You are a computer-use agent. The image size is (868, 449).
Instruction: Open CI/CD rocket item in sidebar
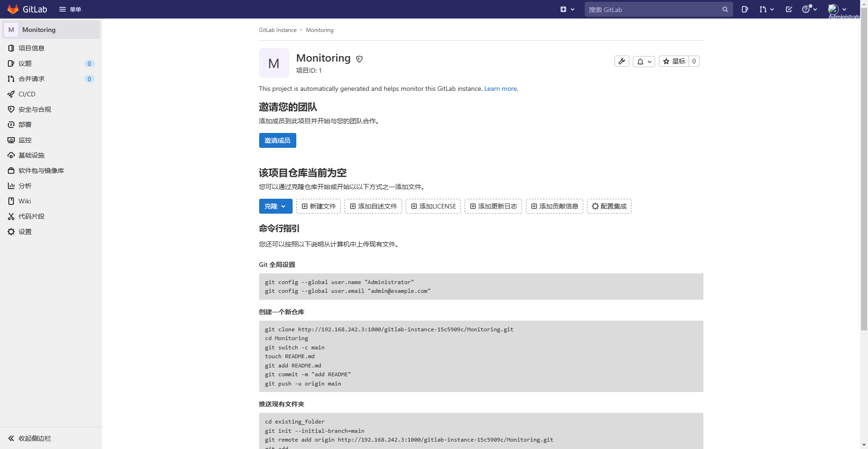click(51, 94)
